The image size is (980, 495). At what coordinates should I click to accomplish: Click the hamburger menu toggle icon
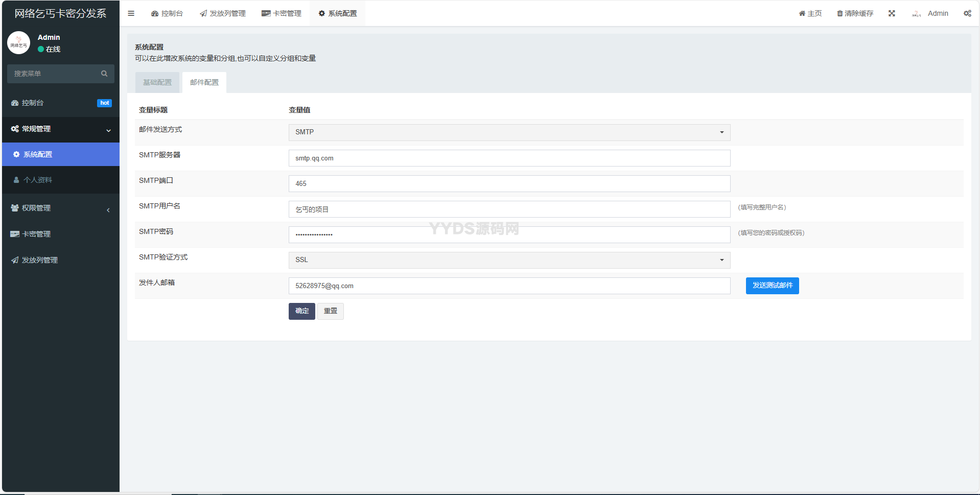131,13
